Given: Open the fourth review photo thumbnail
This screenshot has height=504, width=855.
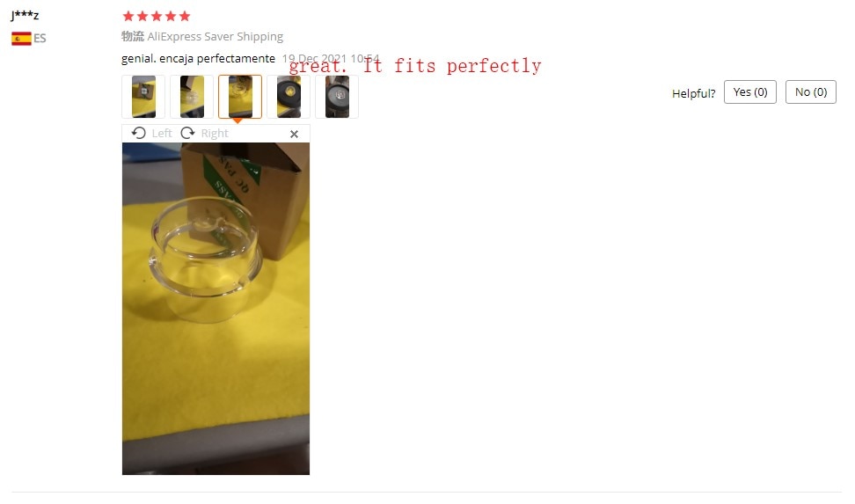Looking at the screenshot, I should coord(289,97).
